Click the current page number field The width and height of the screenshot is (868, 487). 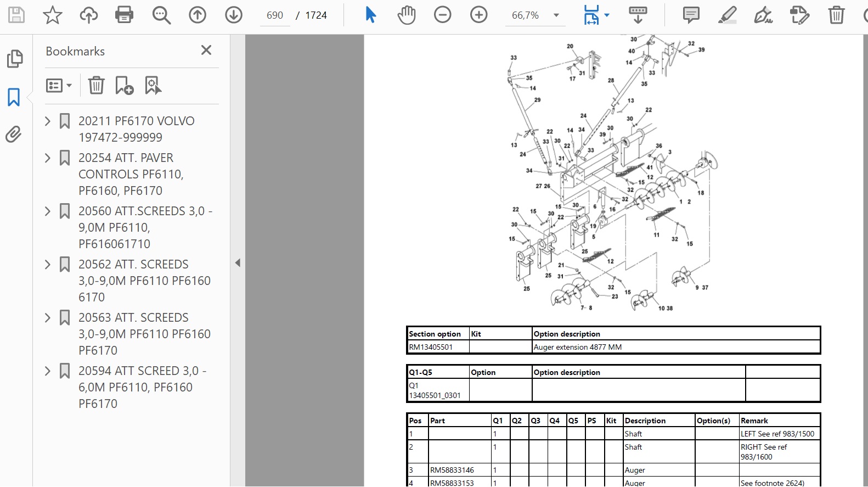click(275, 15)
